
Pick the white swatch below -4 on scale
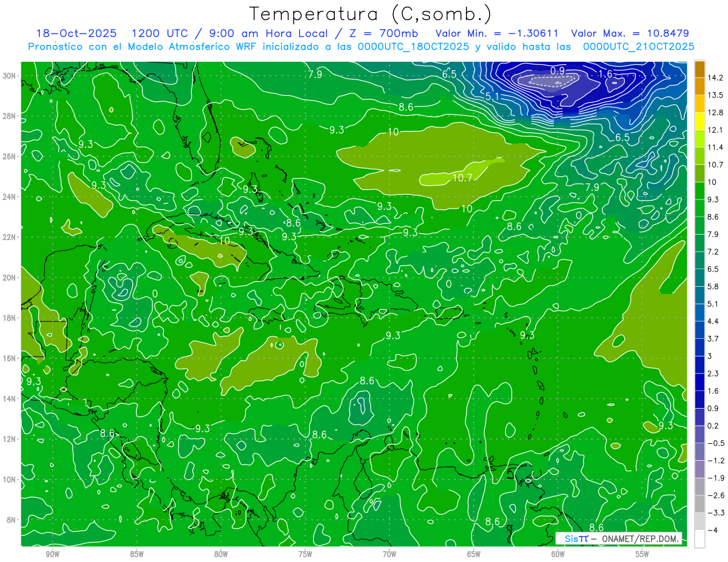tap(699, 539)
